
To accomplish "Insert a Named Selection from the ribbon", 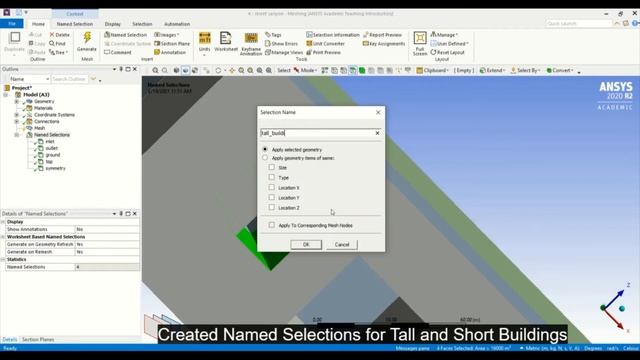I will tap(125, 35).
